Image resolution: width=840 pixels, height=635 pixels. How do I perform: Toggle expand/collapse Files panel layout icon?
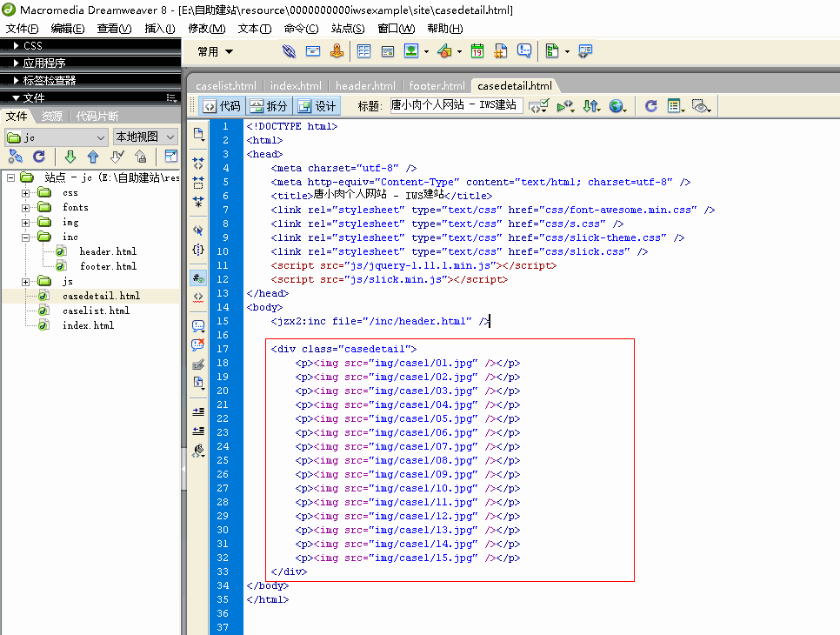[171, 157]
